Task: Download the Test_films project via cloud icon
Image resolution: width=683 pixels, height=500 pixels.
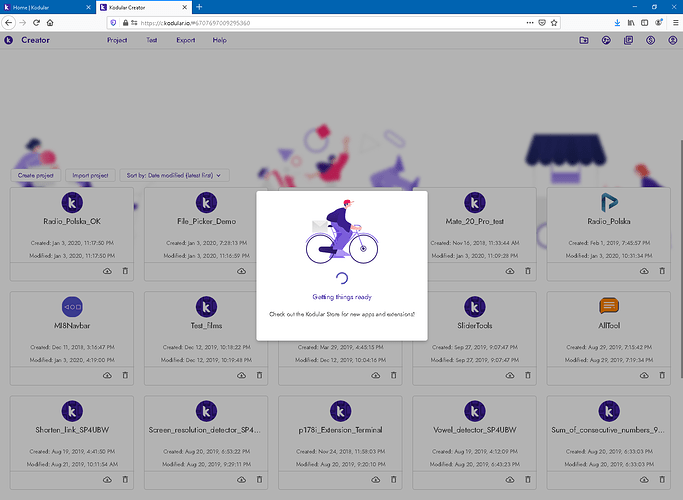Action: [241, 375]
